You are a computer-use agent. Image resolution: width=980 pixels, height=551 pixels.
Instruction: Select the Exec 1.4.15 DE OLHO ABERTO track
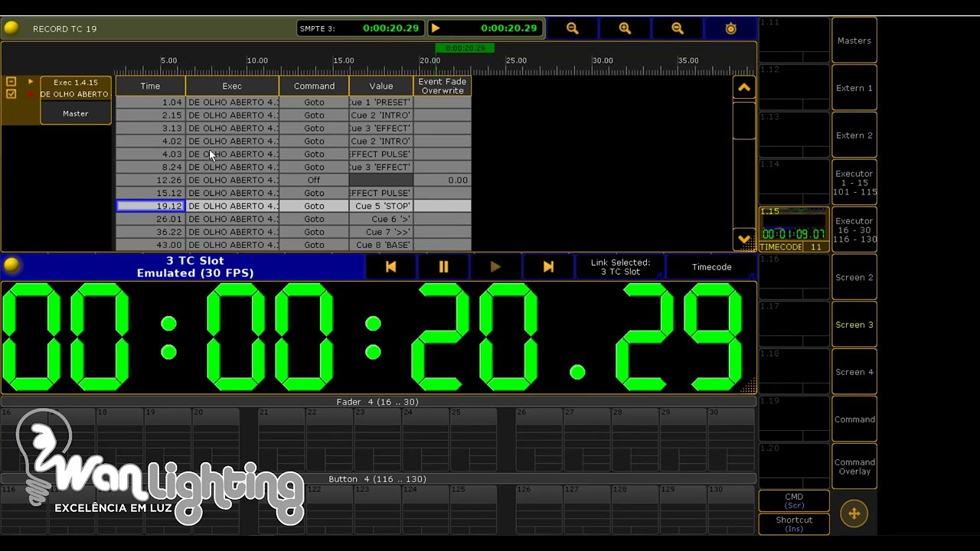pyautogui.click(x=76, y=88)
